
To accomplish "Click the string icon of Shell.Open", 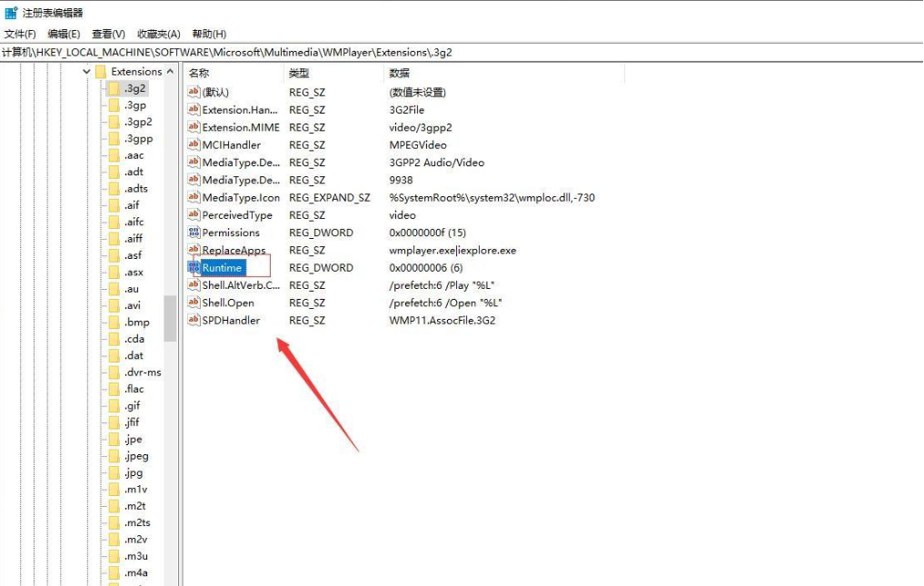I will [194, 303].
